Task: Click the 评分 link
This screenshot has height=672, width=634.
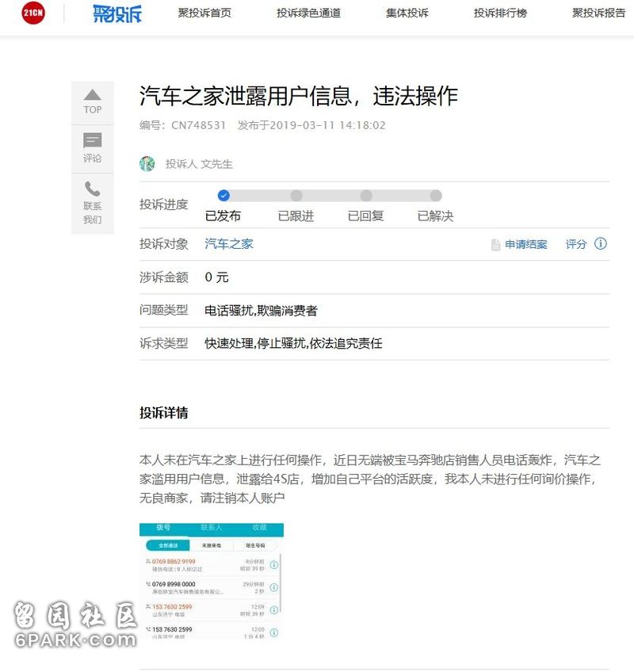Action: (x=575, y=244)
